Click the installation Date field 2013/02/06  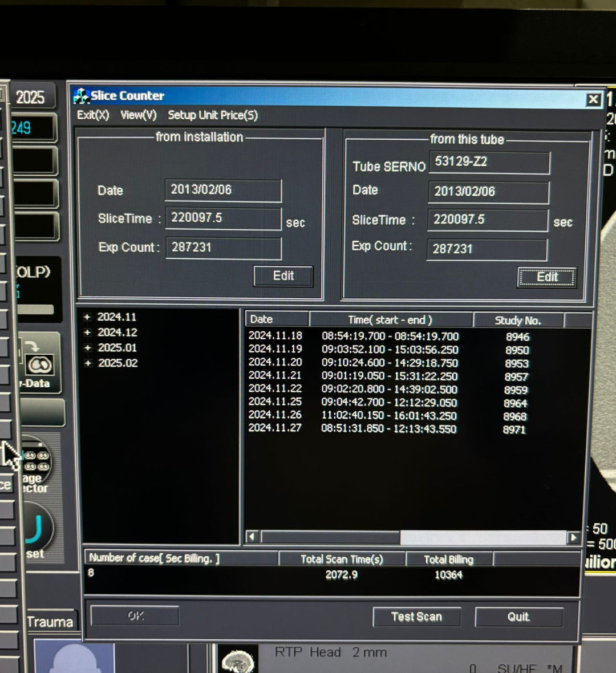(223, 190)
